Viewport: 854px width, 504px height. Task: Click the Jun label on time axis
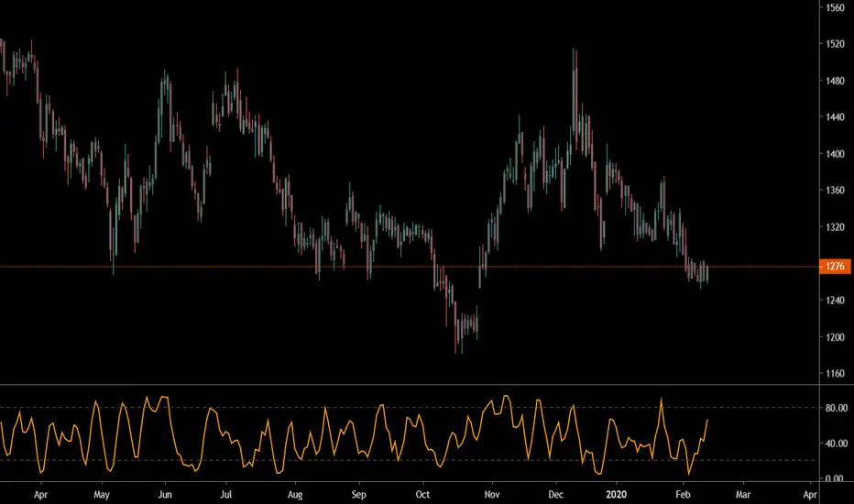point(165,495)
